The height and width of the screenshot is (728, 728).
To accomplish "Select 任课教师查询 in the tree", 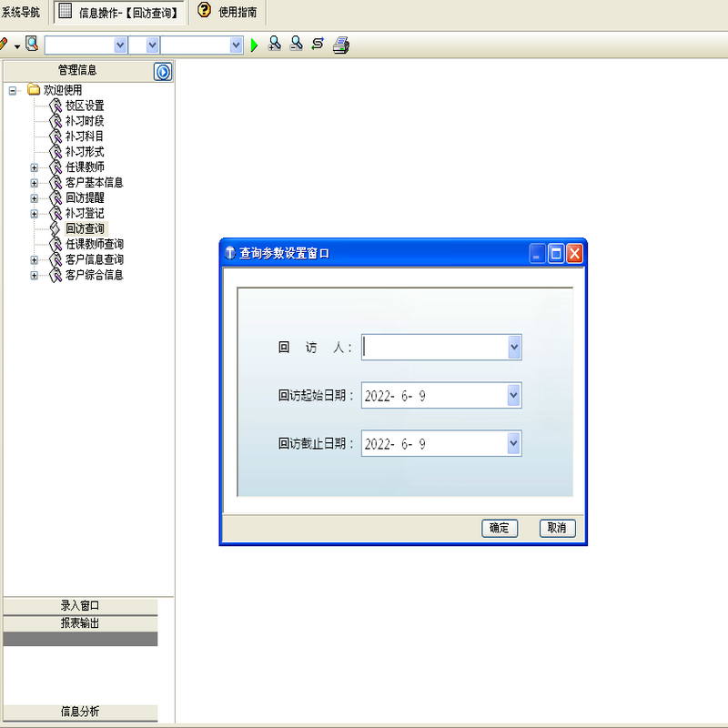I will point(95,244).
